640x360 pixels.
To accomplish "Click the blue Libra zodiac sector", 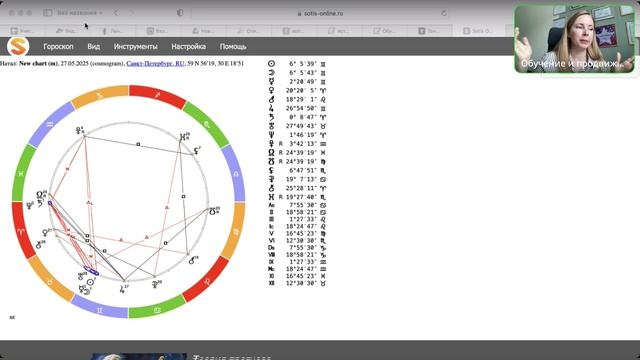I will [236, 174].
